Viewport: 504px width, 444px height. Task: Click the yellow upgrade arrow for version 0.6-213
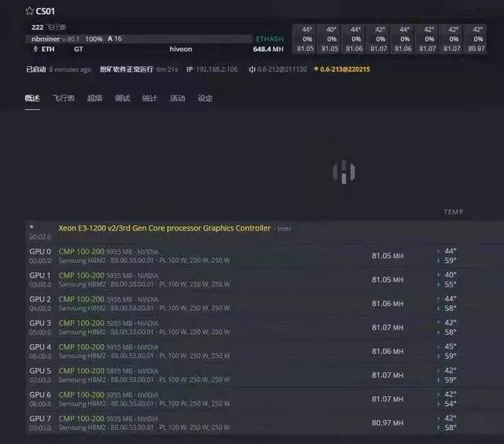316,69
